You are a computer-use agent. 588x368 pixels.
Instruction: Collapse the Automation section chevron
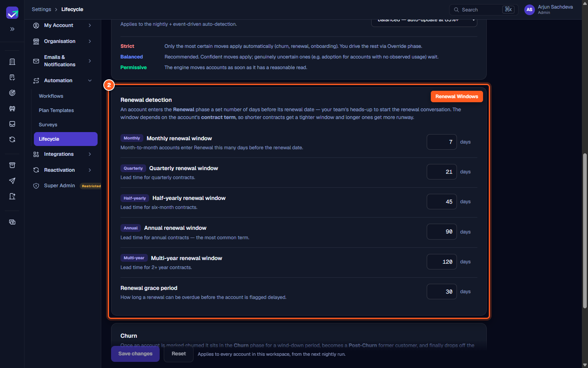[90, 81]
